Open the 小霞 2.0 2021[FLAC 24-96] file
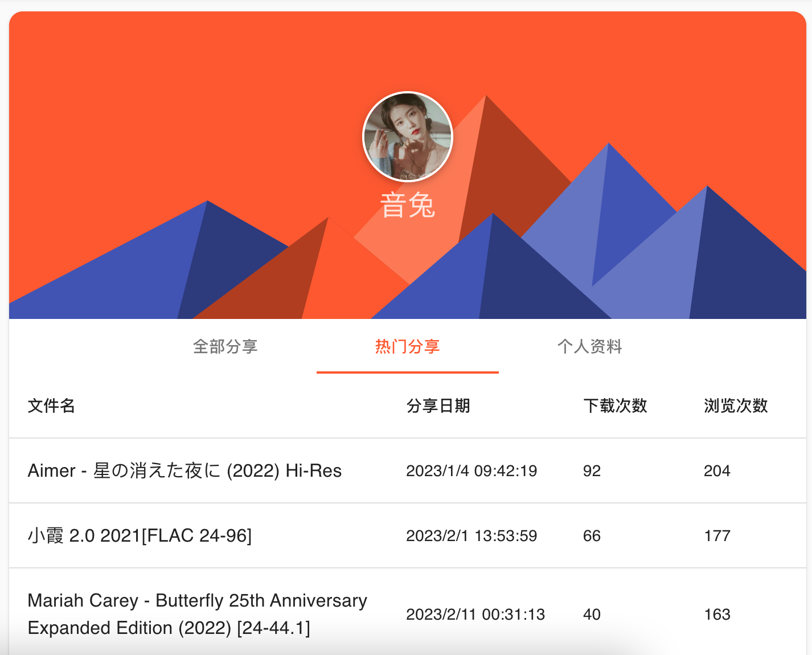 coord(140,535)
